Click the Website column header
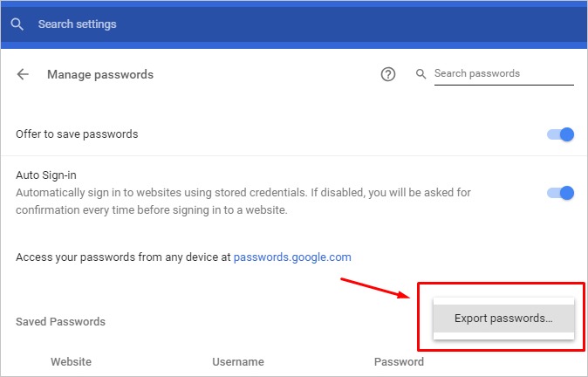The image size is (588, 377). (71, 361)
